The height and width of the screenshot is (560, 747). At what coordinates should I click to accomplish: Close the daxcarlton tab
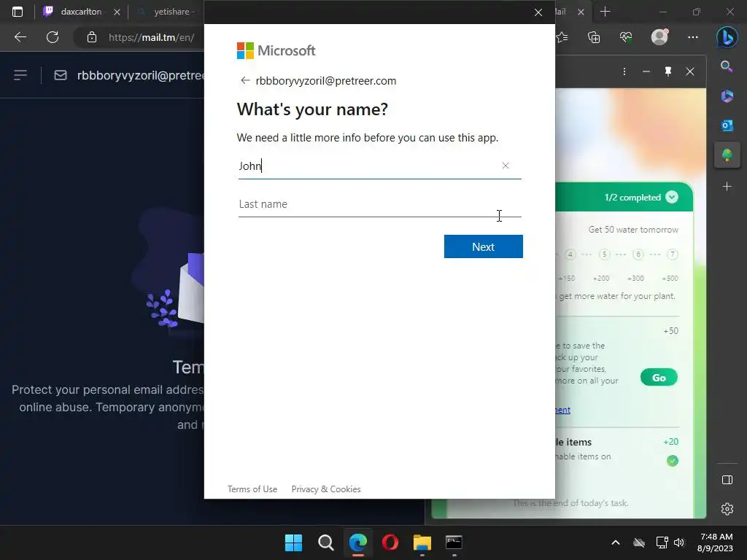(117, 12)
